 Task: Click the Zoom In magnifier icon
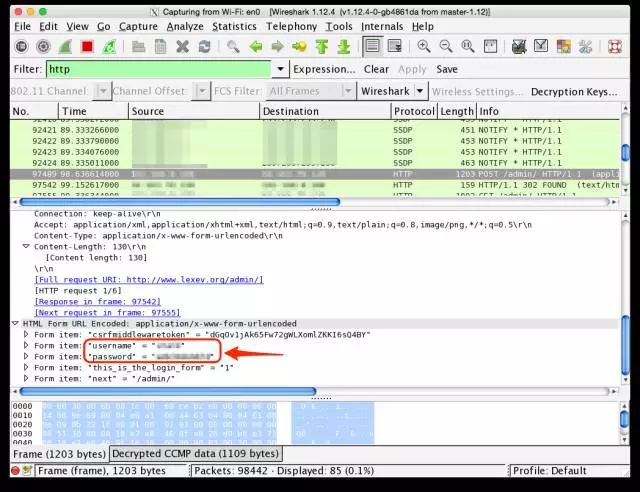pos(424,46)
